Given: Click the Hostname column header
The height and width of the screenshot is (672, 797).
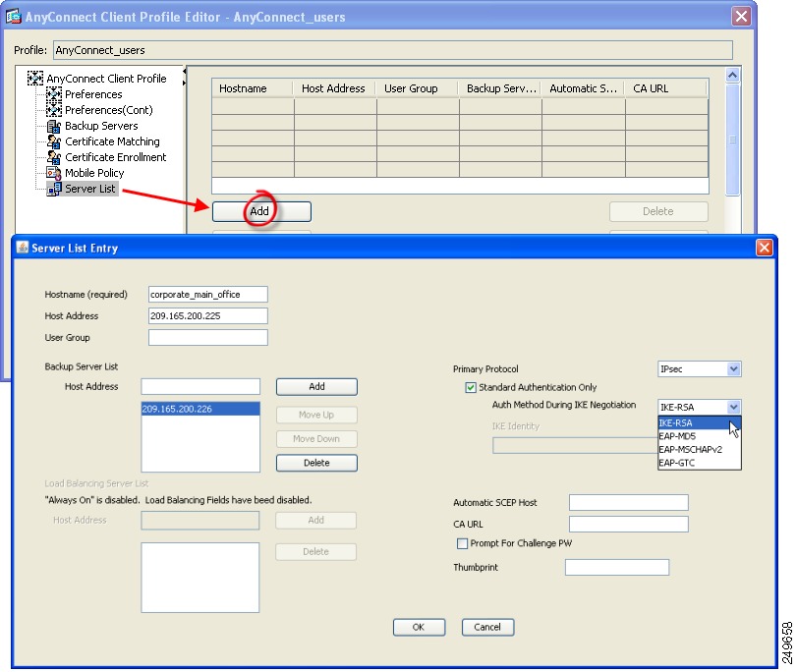Looking at the screenshot, I should click(x=253, y=88).
